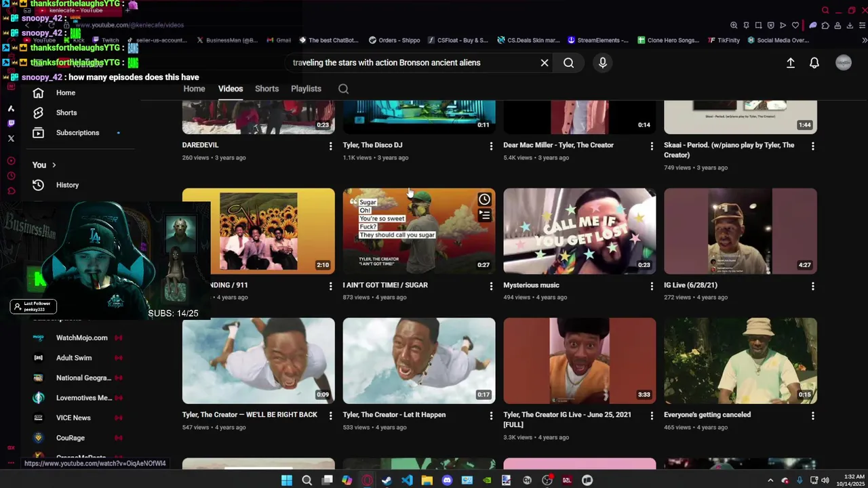Play the Mysterious music thumbnail
The width and height of the screenshot is (868, 488).
[580, 231]
